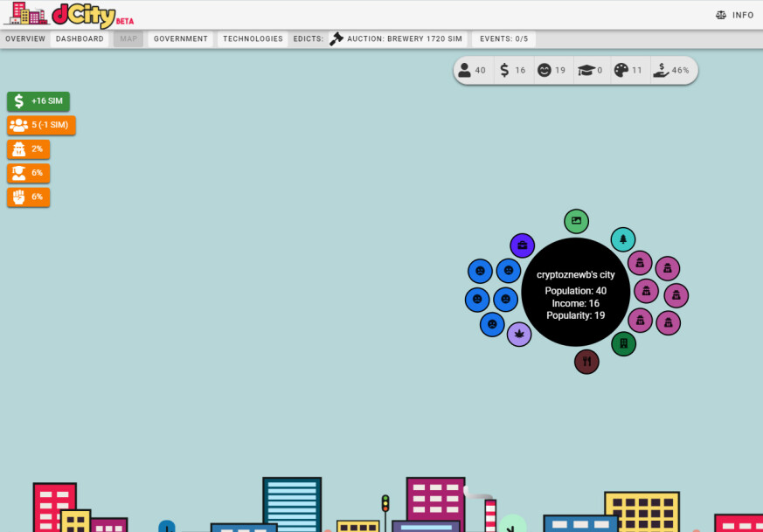Click the smiley popularity 19 stat
Viewport: 763px width, 532px height.
coord(551,70)
